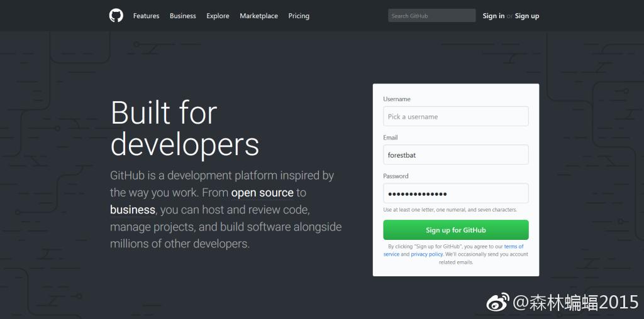Select the Email field containing forestbat
This screenshot has height=319, width=644.
pos(456,155)
